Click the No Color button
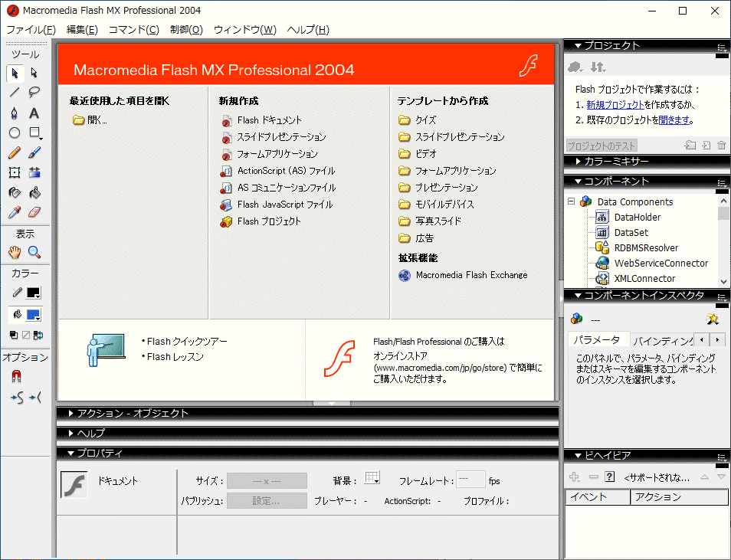The width and height of the screenshot is (731, 560). tap(26, 335)
